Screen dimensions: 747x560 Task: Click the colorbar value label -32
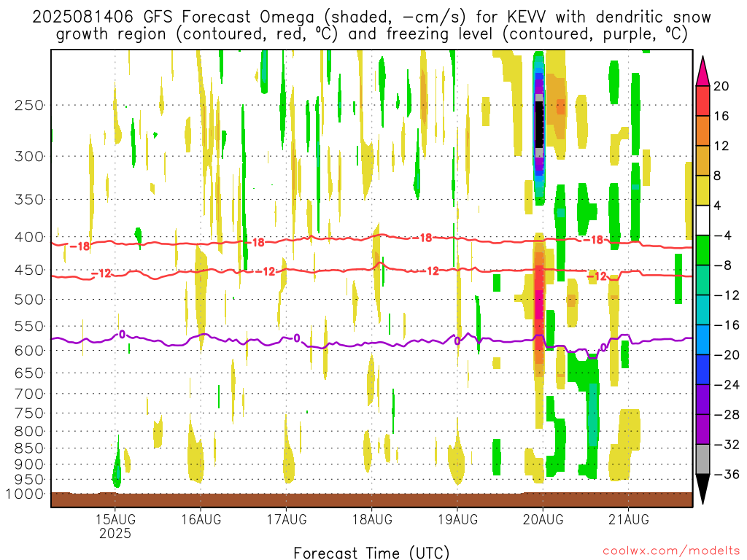click(727, 445)
